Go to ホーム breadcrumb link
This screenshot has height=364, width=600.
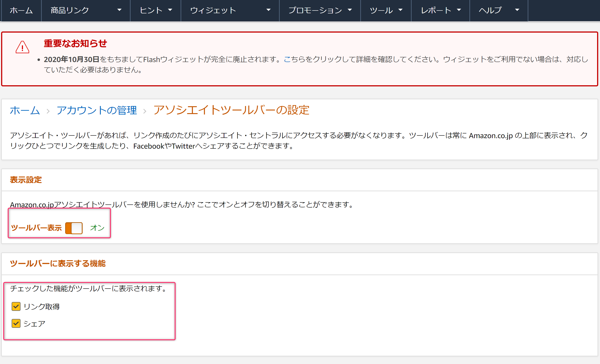25,110
